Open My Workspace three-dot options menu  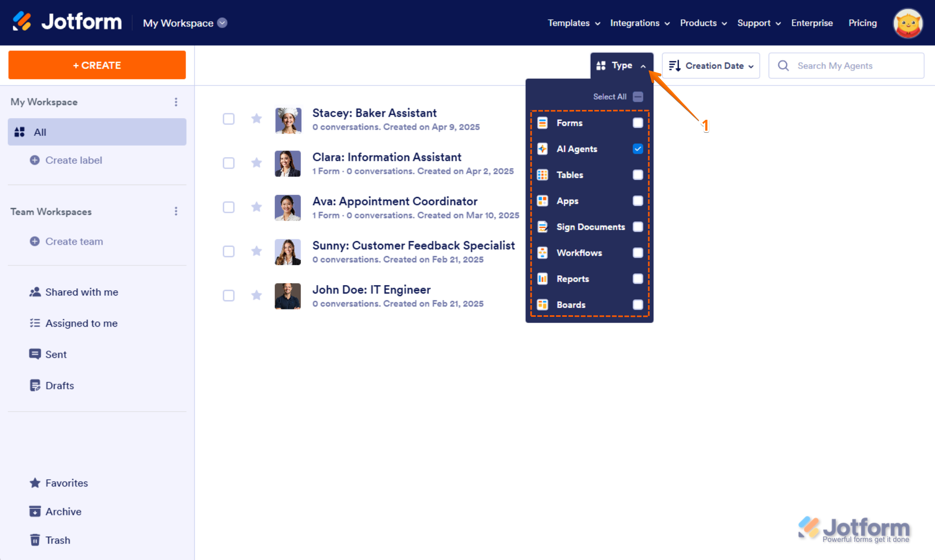(x=176, y=102)
